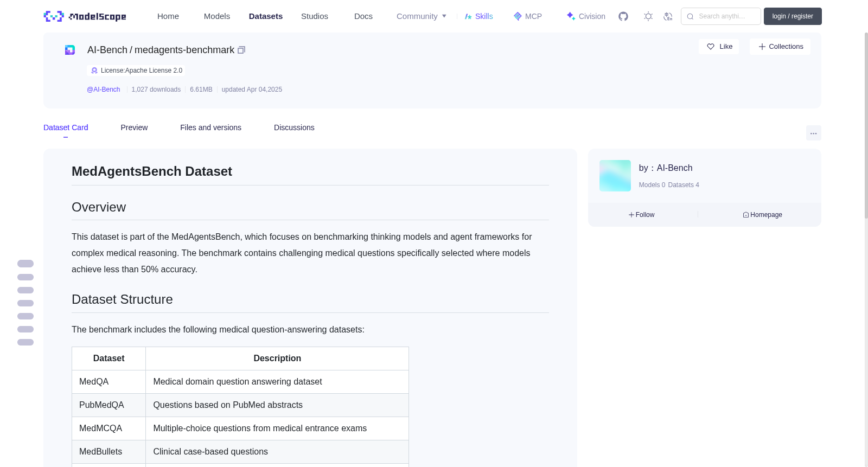
Task: Click the Like heart button
Action: point(719,47)
